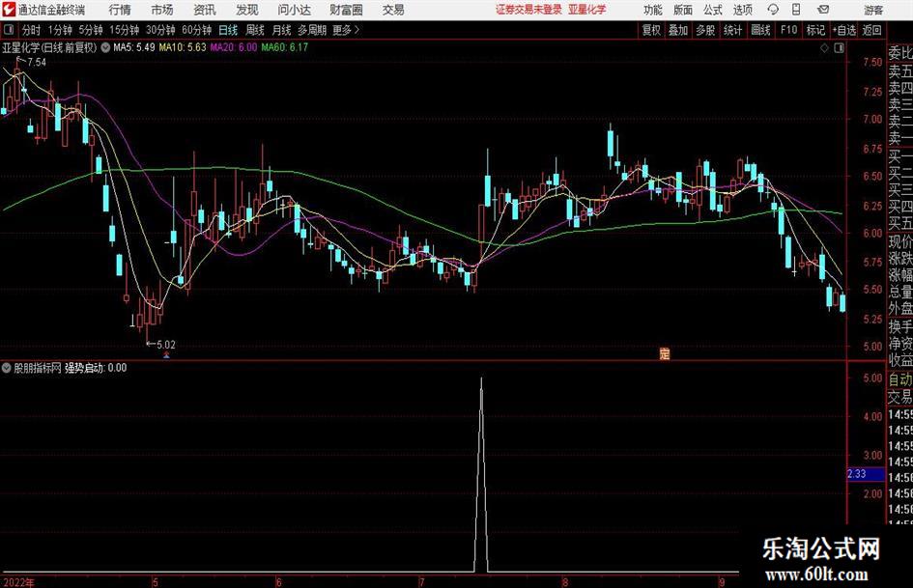The width and height of the screenshot is (913, 588).
Task: Click the month 7 marker on time axis
Action: point(421,582)
